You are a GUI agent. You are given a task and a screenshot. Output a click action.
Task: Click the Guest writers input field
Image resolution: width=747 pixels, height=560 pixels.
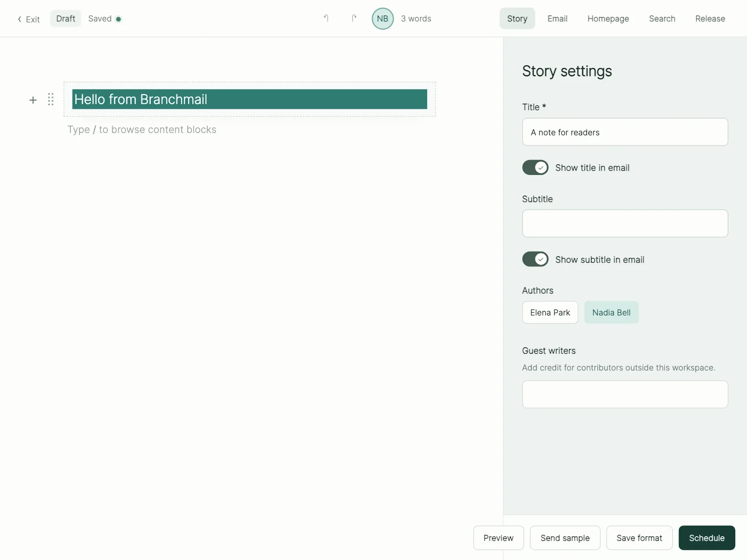pos(625,394)
